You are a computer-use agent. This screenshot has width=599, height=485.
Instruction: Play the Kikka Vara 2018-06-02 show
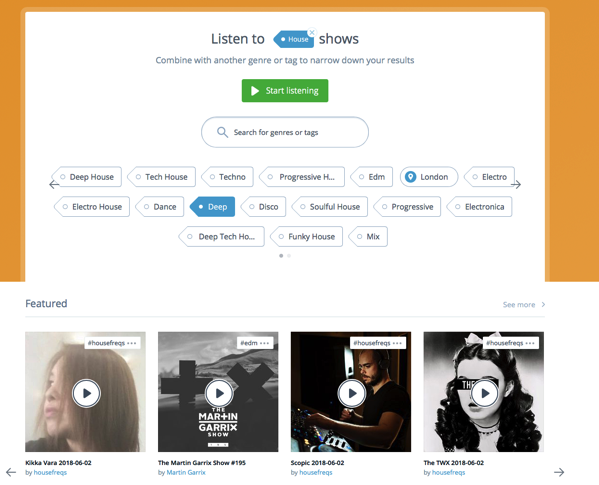coord(86,393)
